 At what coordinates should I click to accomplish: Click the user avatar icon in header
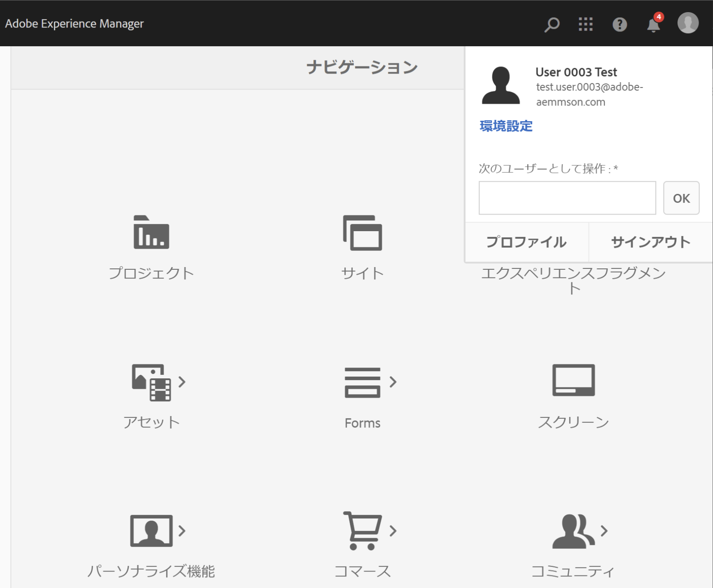click(x=688, y=23)
